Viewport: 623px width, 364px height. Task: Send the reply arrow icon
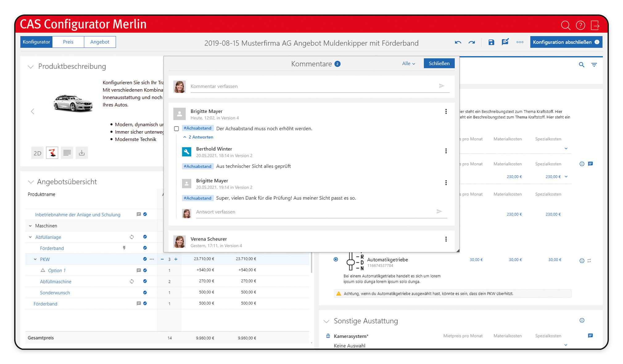pyautogui.click(x=439, y=211)
